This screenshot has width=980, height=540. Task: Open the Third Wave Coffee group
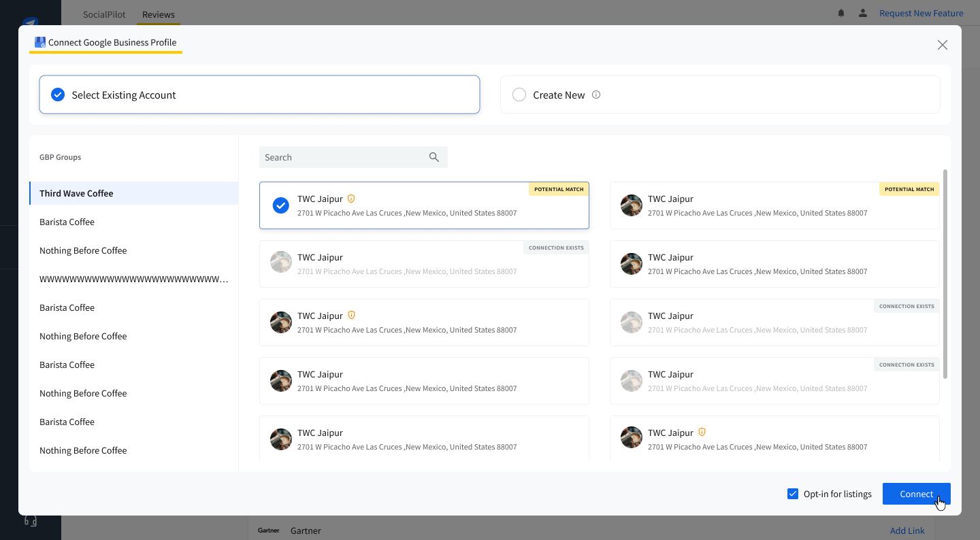134,193
